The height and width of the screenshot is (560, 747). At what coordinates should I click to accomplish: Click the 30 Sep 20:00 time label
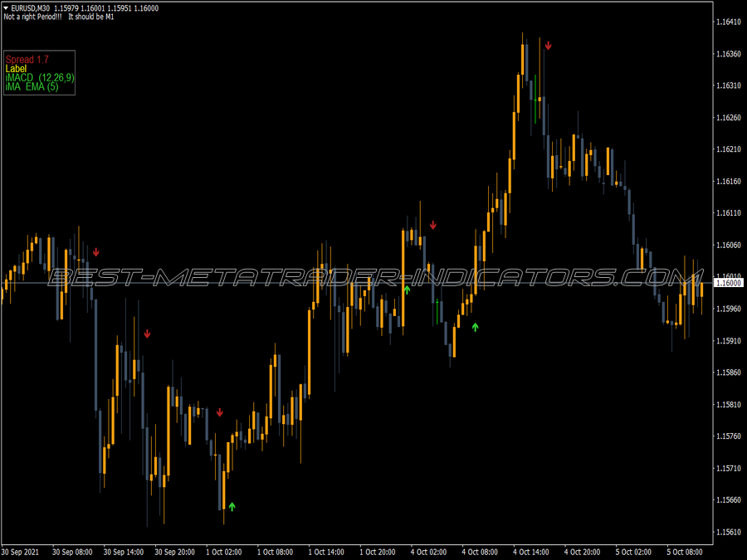[x=175, y=552]
